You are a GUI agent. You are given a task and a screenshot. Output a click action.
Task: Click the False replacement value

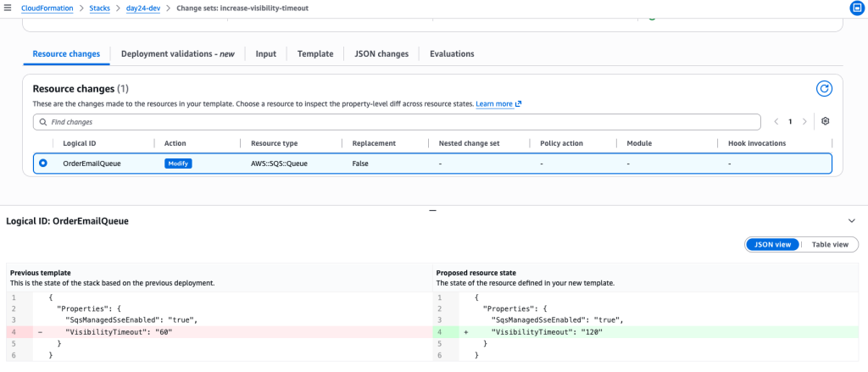361,164
